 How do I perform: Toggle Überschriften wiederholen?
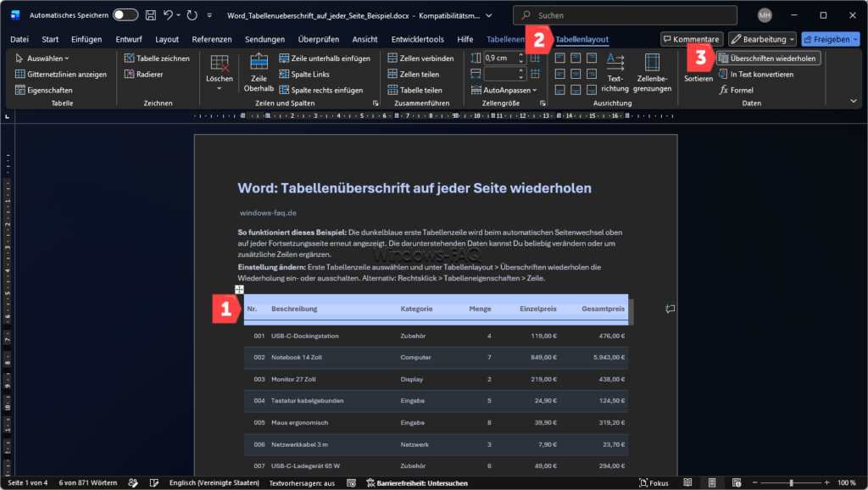pyautogui.click(x=768, y=58)
